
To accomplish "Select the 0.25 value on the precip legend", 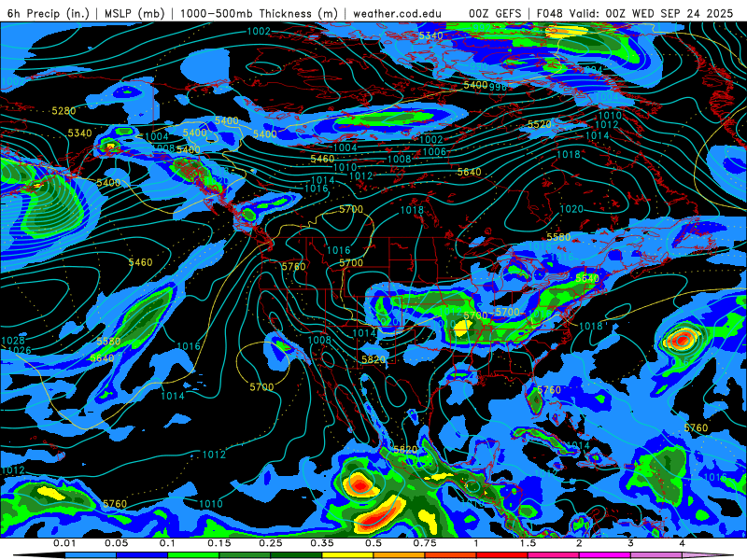I will (x=271, y=543).
